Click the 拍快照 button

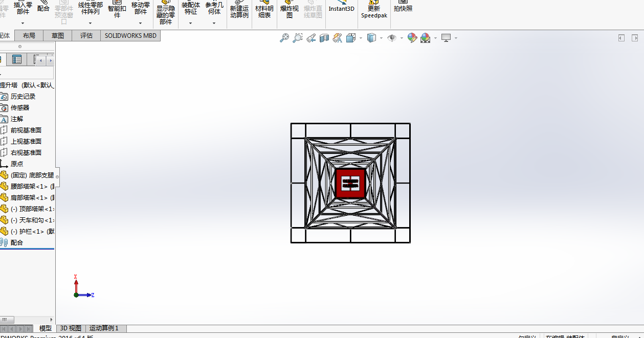403,6
